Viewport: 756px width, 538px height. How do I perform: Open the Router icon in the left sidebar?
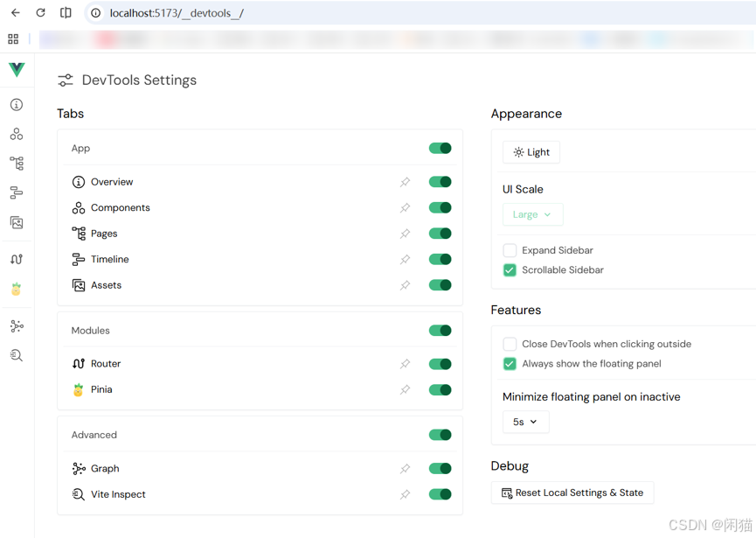pyautogui.click(x=17, y=260)
